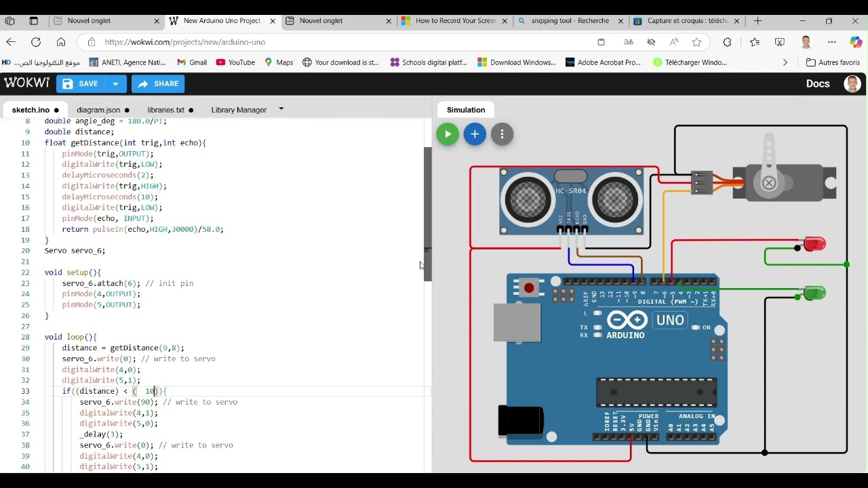Open Adobe Acrobat Pro... bookmark

pyautogui.click(x=604, y=62)
